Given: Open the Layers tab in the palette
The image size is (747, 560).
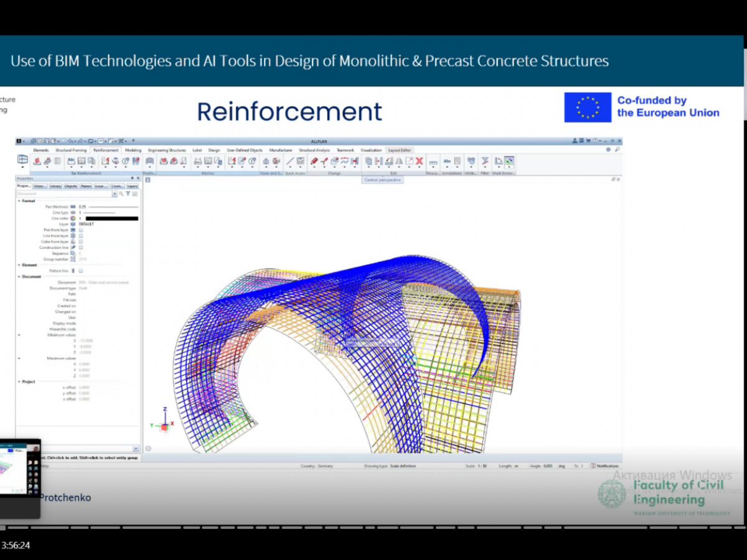Looking at the screenshot, I should [133, 186].
